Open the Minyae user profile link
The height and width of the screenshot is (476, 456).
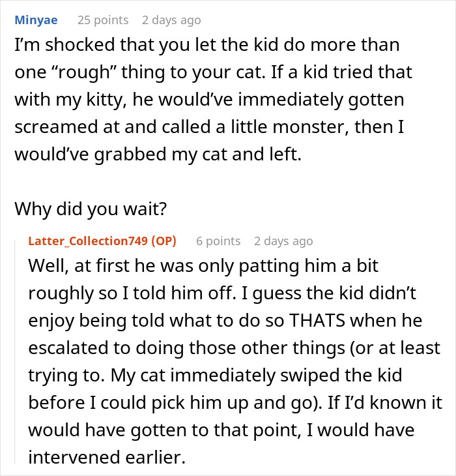point(36,20)
